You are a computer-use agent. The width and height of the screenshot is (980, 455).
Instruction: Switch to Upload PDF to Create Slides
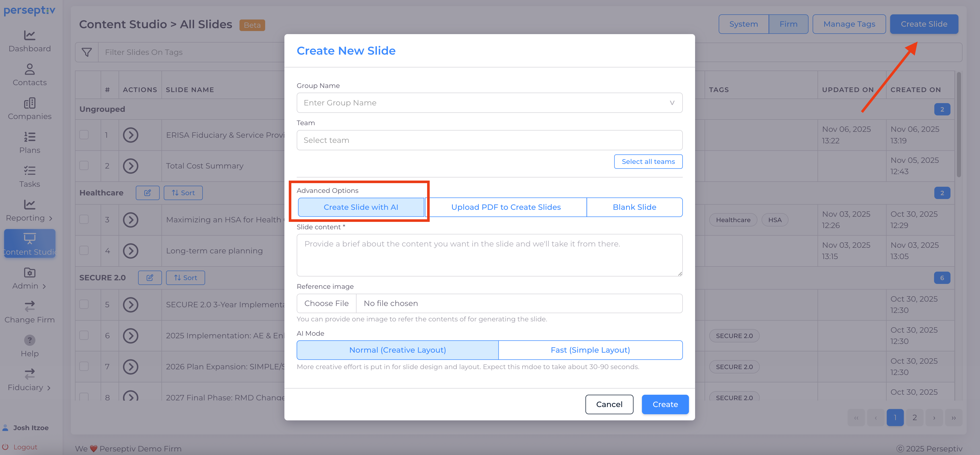tap(506, 207)
